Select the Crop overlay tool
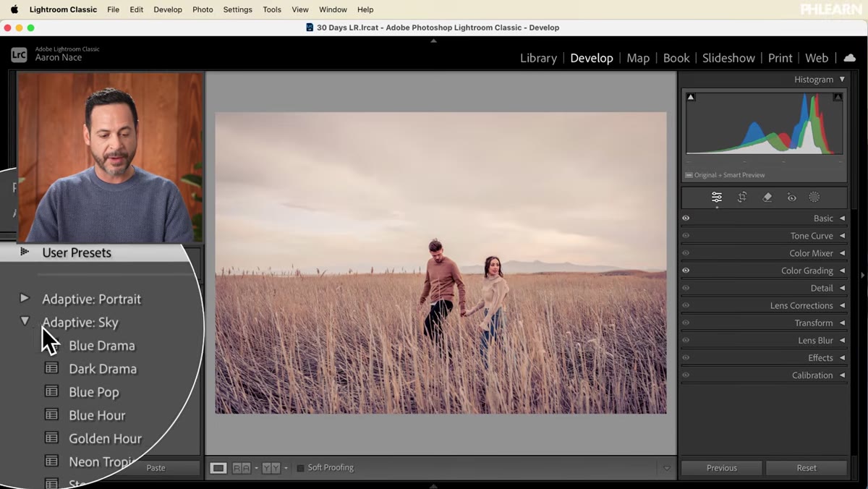Viewport: 868px width, 489px height. pos(742,197)
